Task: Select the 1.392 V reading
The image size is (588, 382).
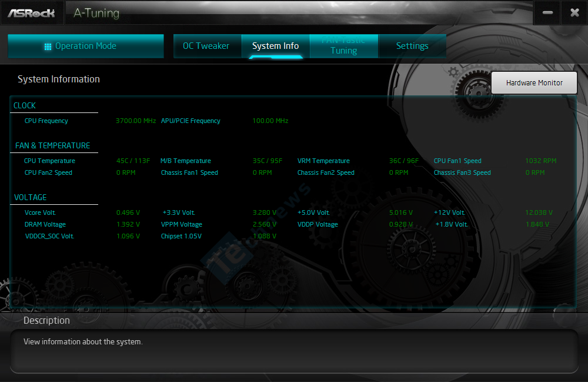Action: 128,224
